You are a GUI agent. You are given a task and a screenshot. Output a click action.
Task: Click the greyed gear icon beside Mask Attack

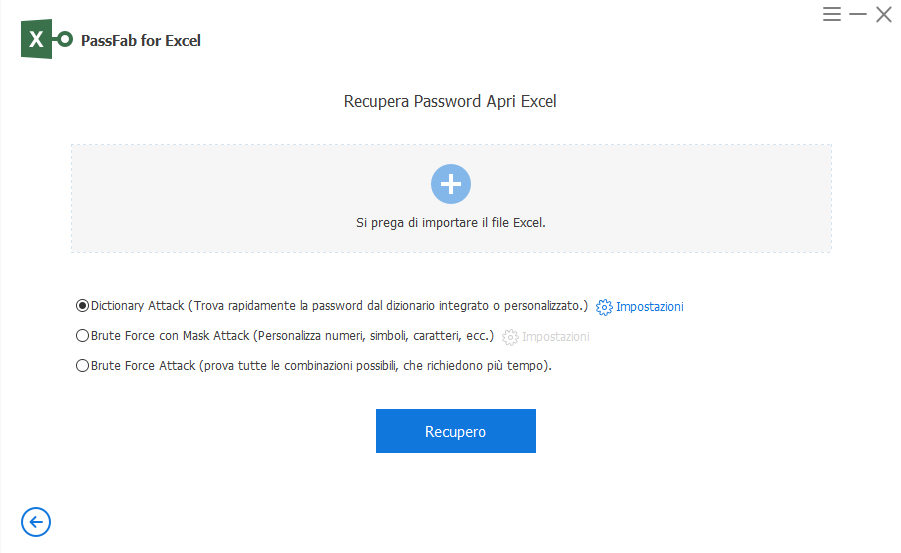pos(510,337)
